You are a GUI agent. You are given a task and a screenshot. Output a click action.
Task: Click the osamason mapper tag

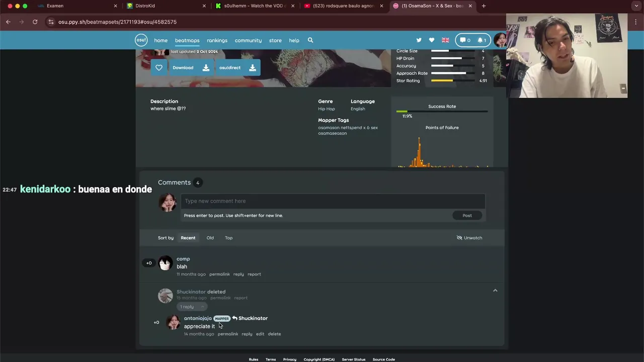pyautogui.click(x=329, y=128)
